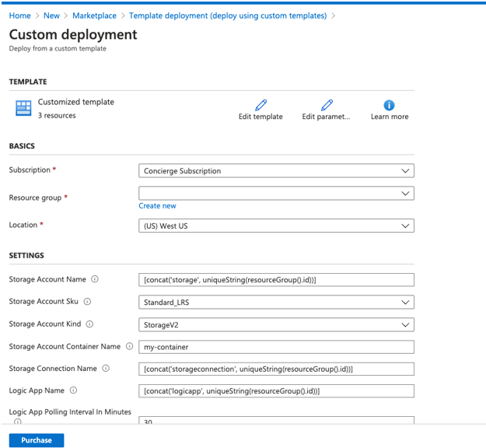The image size is (486, 448).
Task: Click the Edit template label
Action: [x=260, y=117]
